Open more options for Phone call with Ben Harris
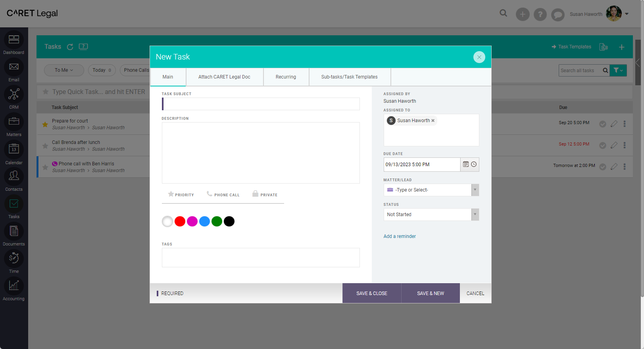This screenshot has height=349, width=644. [625, 167]
